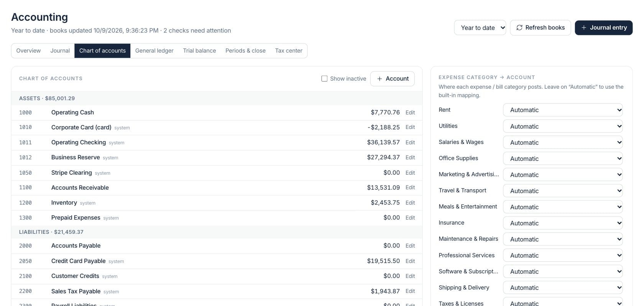Switch to the Overview tab
Image resolution: width=644 pixels, height=306 pixels.
(x=28, y=51)
